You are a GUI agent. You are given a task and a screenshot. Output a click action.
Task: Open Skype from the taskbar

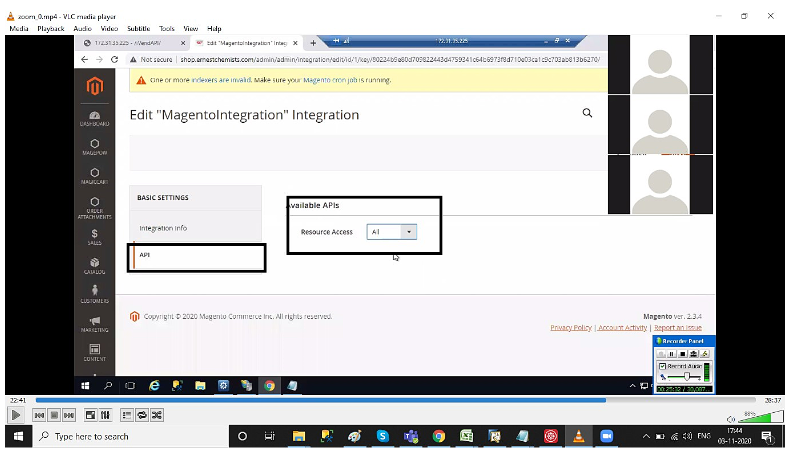(x=383, y=436)
